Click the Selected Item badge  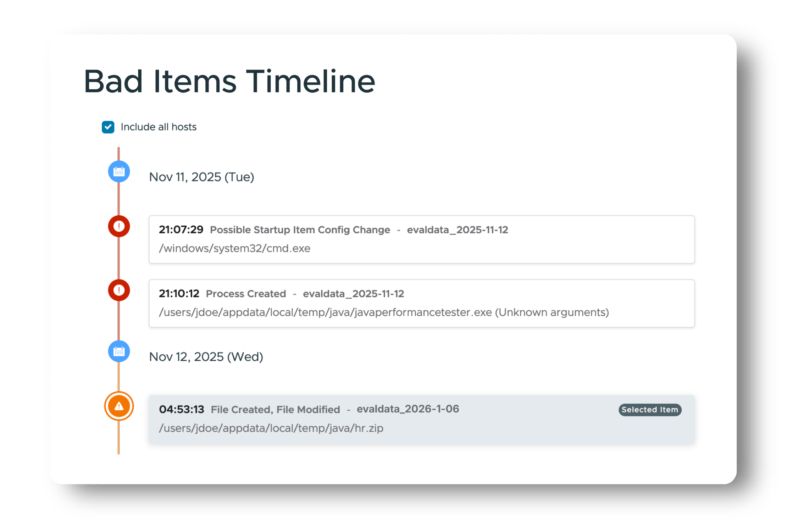[650, 410]
